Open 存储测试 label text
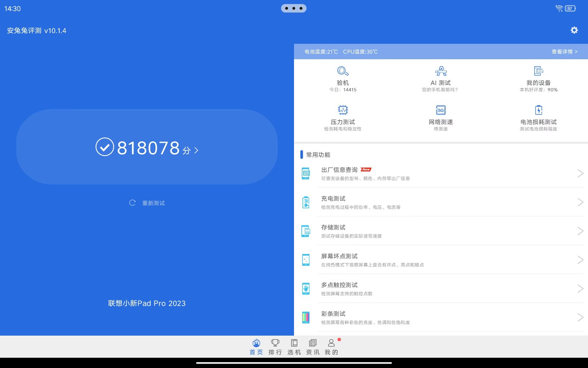This screenshot has height=368, width=588. point(333,227)
